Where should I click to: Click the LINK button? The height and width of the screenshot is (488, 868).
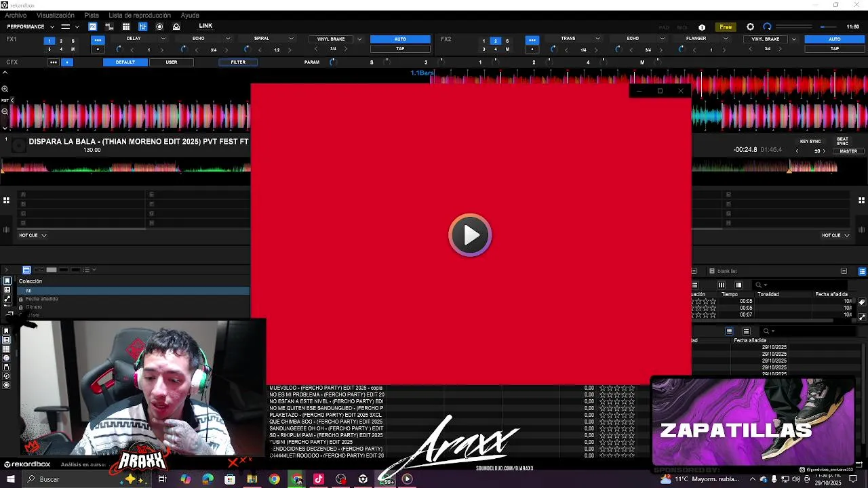pos(205,26)
